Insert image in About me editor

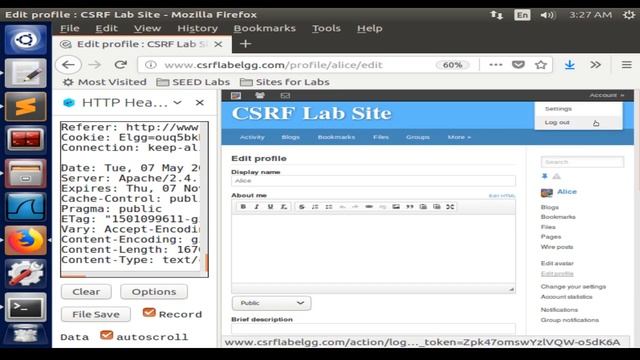[396, 207]
